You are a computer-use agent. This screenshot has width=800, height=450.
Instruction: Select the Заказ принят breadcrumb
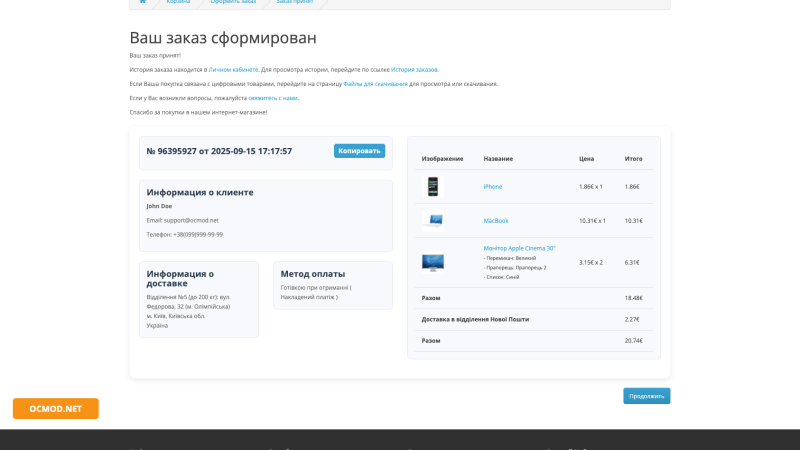point(295,2)
